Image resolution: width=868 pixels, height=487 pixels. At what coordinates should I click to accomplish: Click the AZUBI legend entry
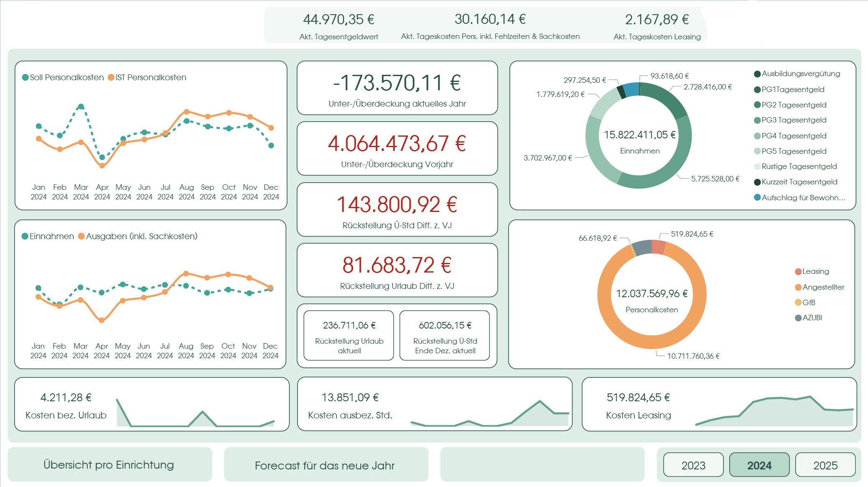click(x=812, y=318)
